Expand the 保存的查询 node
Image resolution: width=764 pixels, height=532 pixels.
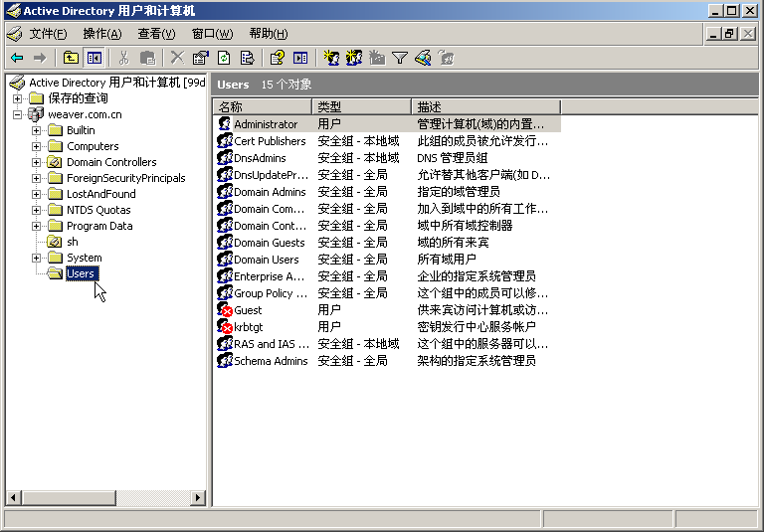18,98
